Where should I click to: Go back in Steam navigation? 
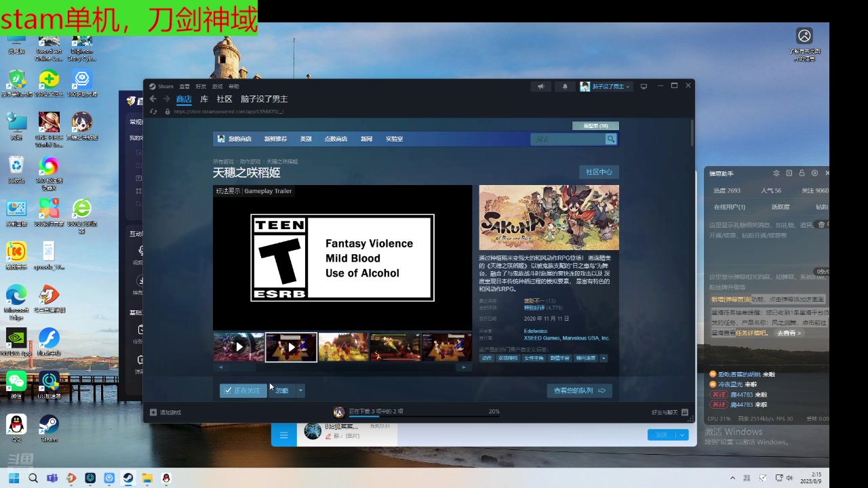click(x=153, y=99)
